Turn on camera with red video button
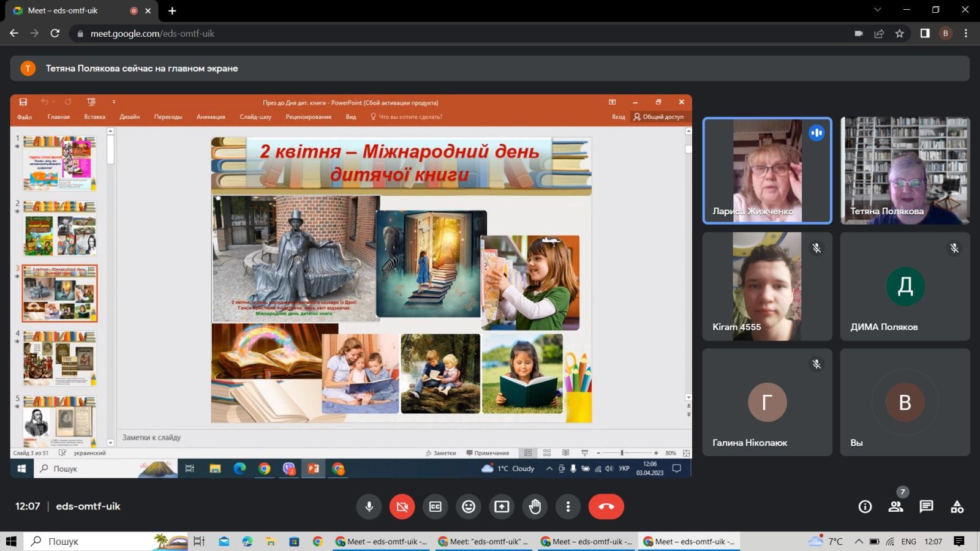Image resolution: width=980 pixels, height=551 pixels. click(402, 506)
